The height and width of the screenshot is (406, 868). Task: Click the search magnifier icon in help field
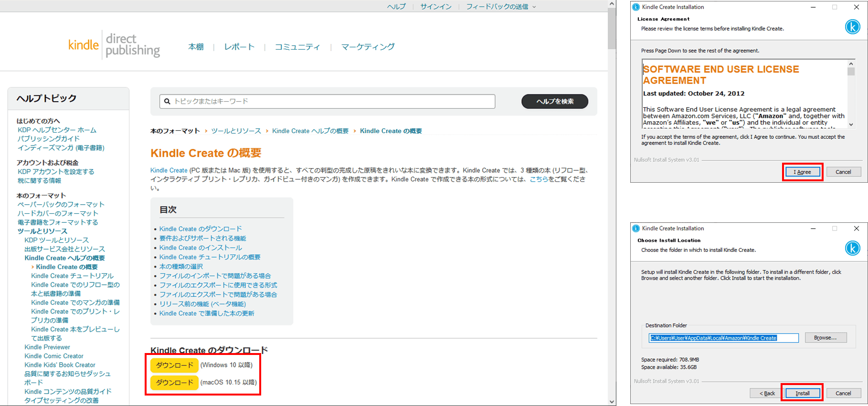[x=167, y=101]
